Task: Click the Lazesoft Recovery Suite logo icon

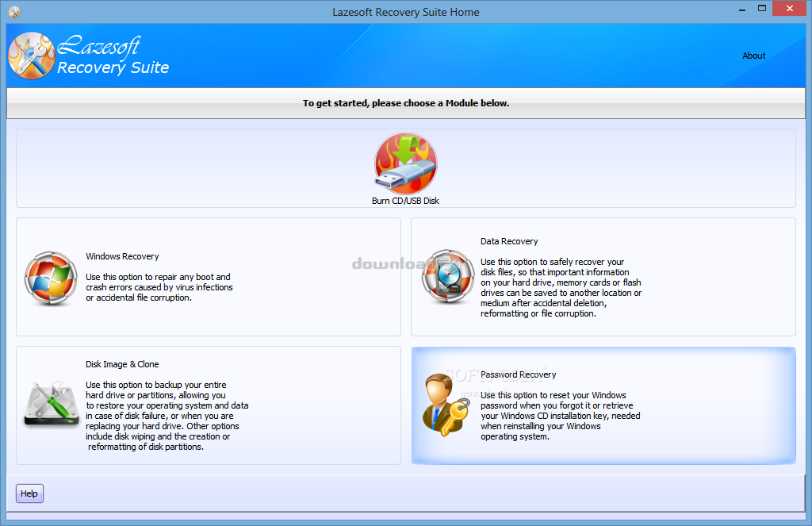Action: 31,56
